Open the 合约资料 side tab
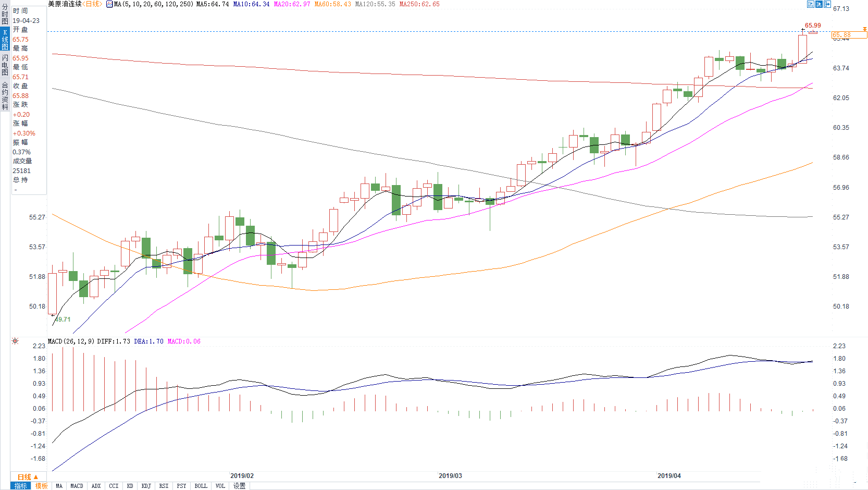868x490 pixels. coord(5,96)
